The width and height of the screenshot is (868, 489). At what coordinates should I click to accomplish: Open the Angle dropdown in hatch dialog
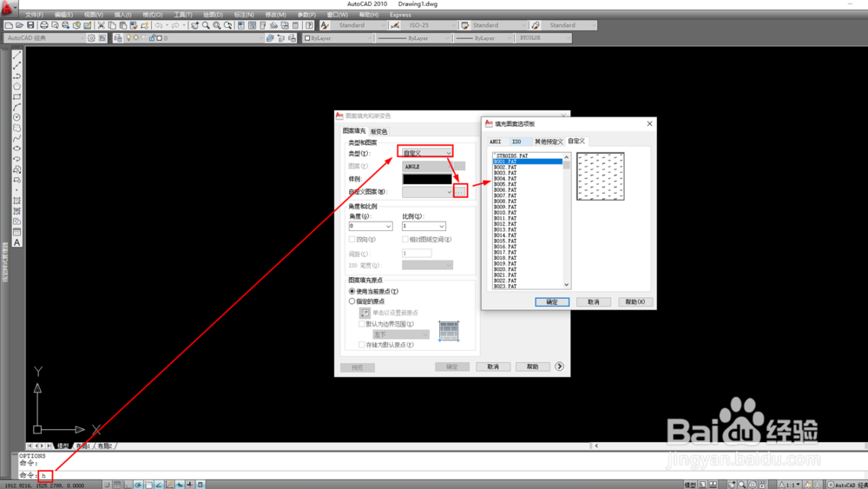371,226
